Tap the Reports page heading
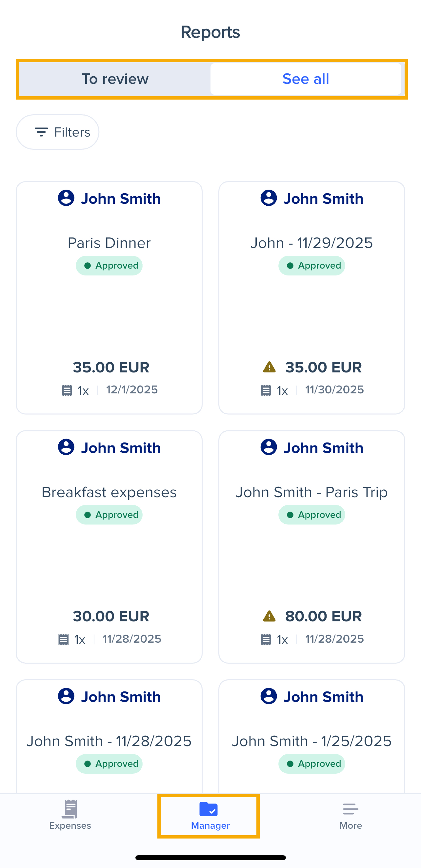 [210, 32]
